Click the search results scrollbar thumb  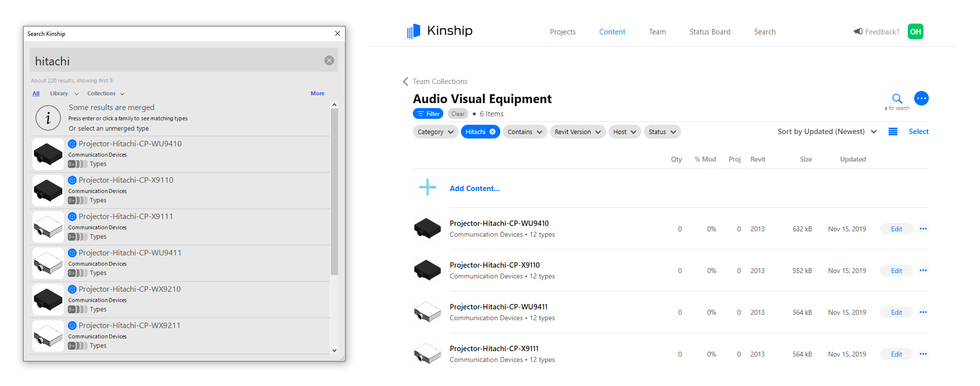334,192
